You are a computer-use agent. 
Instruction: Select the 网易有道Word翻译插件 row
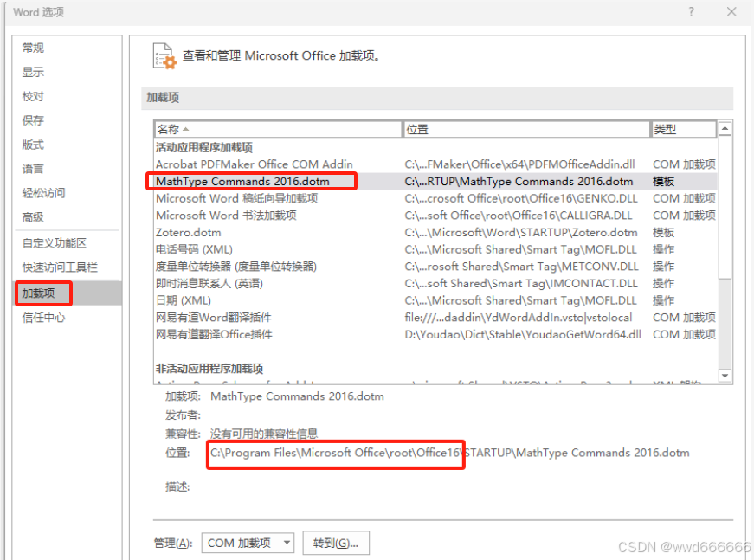tap(435, 318)
